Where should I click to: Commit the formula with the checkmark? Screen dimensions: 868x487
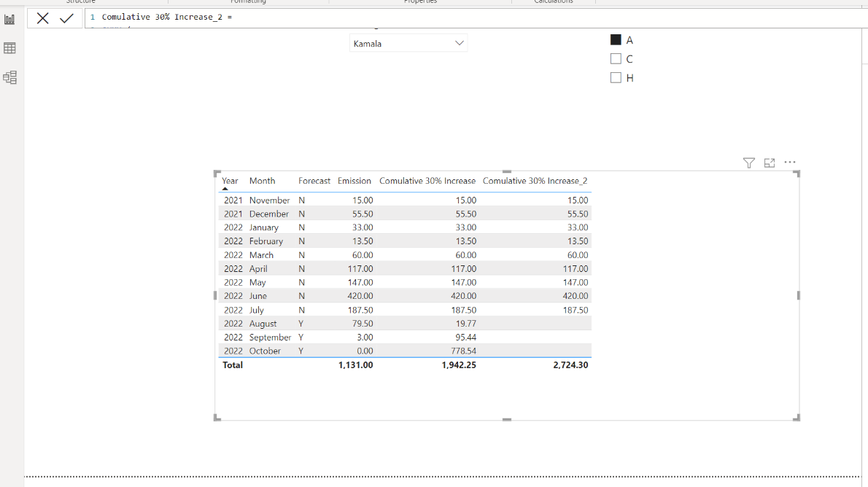[67, 18]
